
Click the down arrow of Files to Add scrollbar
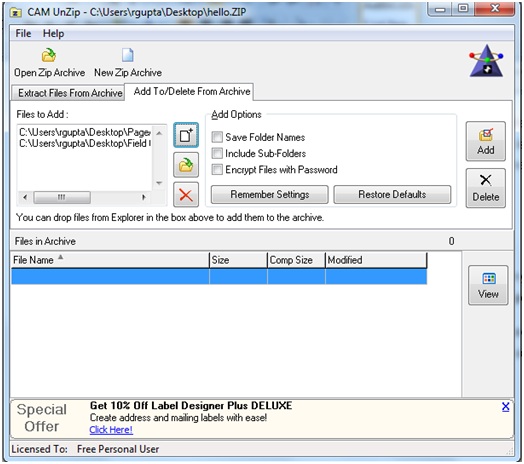coord(159,183)
